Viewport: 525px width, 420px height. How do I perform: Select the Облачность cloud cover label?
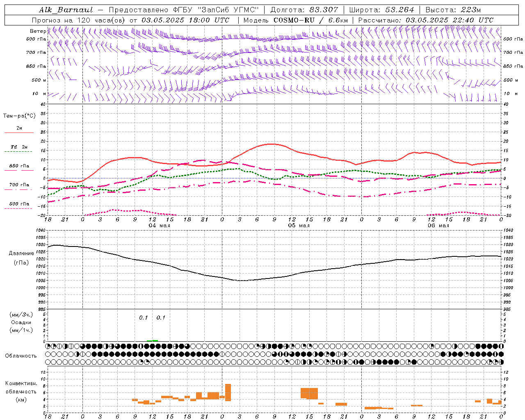21,356
